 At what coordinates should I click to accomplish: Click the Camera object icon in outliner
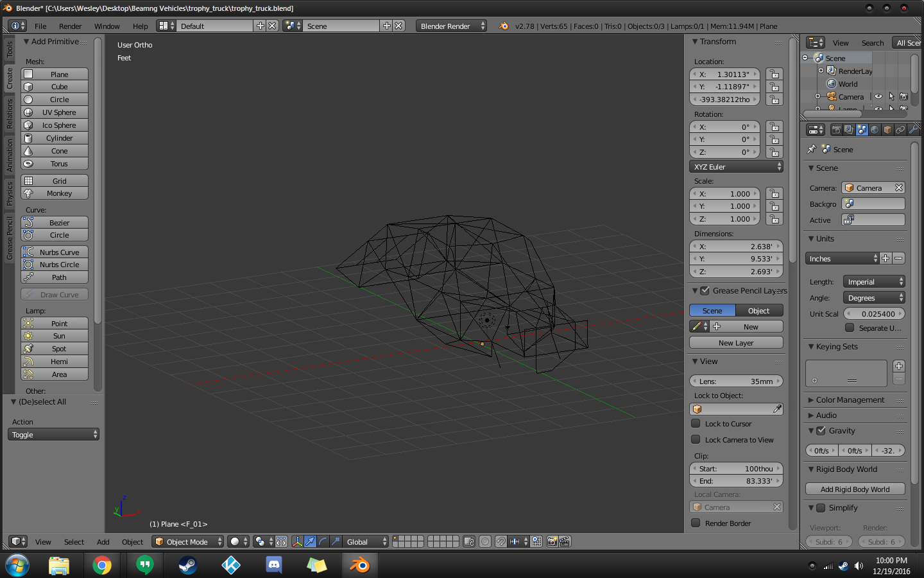(x=832, y=97)
